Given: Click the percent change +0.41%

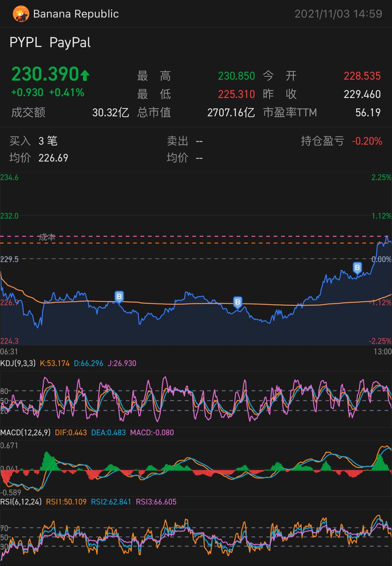Looking at the screenshot, I should click(x=67, y=93).
